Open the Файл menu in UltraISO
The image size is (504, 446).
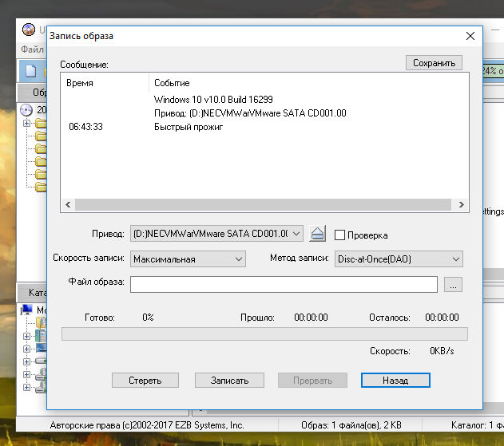[x=32, y=49]
